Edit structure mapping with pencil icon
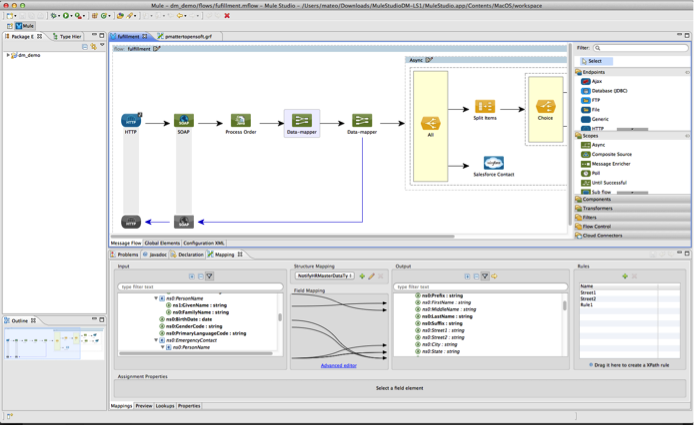 coord(371,276)
